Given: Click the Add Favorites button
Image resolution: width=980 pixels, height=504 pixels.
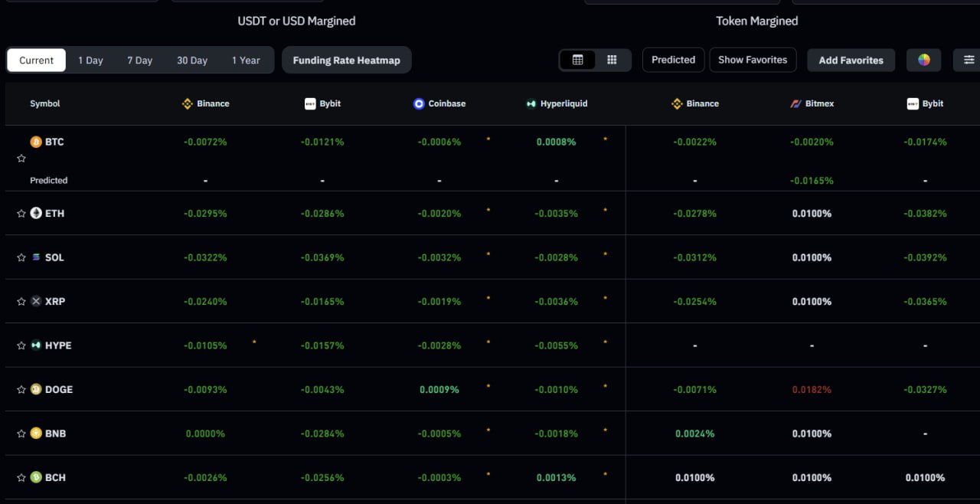Looking at the screenshot, I should 851,61.
